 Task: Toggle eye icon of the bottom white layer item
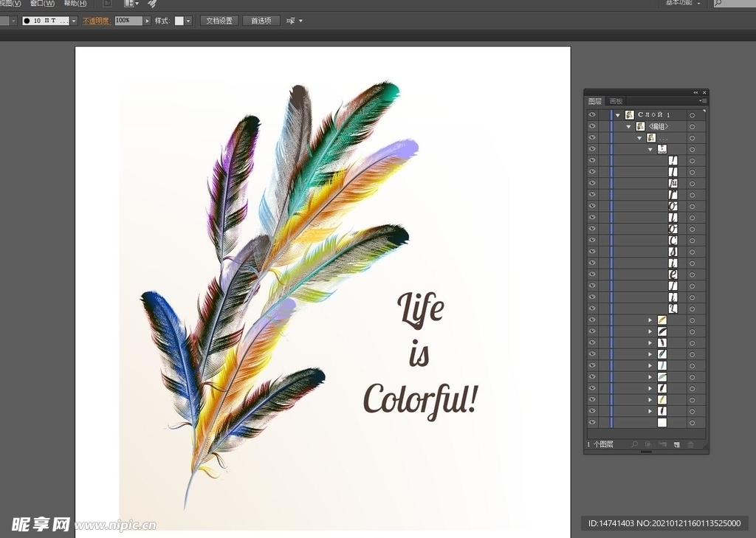coord(592,423)
